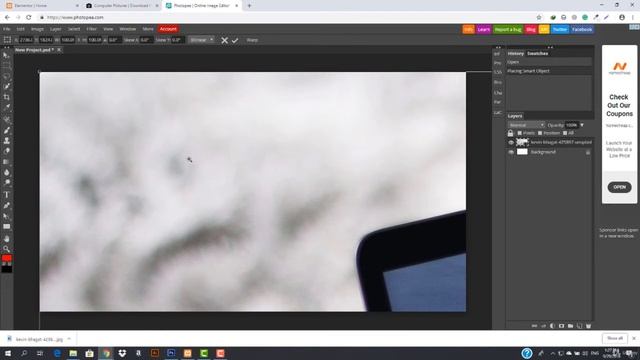Close the New Project.psd document tab
Screen dimensions: 640x360
click(59, 50)
